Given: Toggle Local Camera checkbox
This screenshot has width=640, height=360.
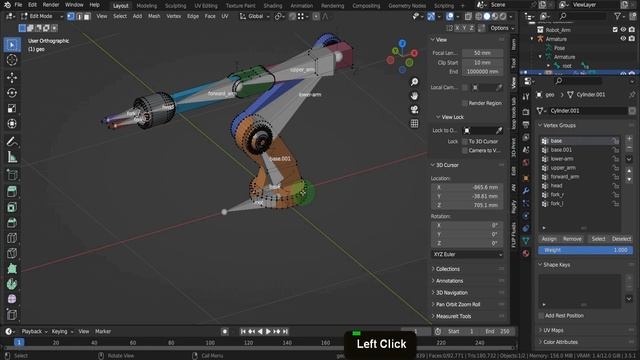Looking at the screenshot, I should pyautogui.click(x=465, y=87).
